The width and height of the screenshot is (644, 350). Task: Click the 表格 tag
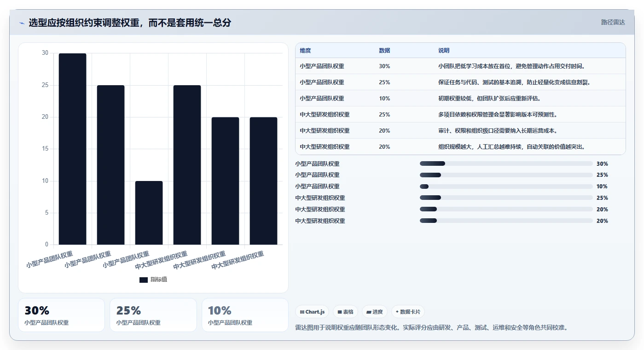345,312
